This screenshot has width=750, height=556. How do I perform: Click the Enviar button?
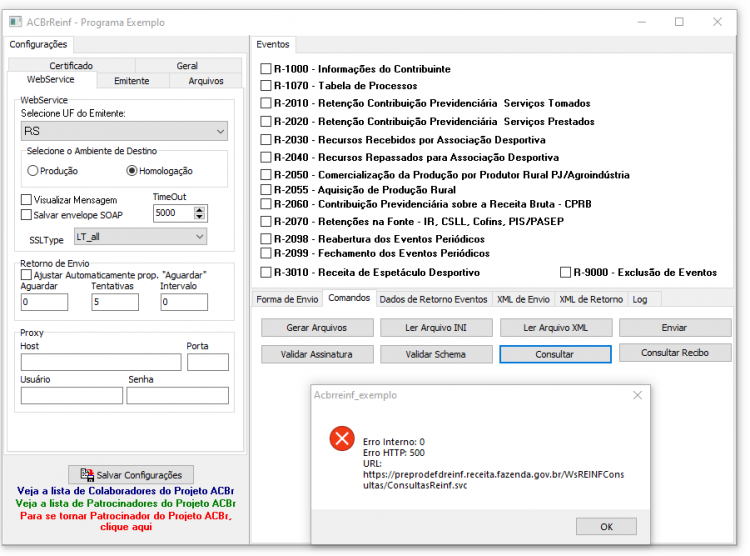[x=675, y=328]
